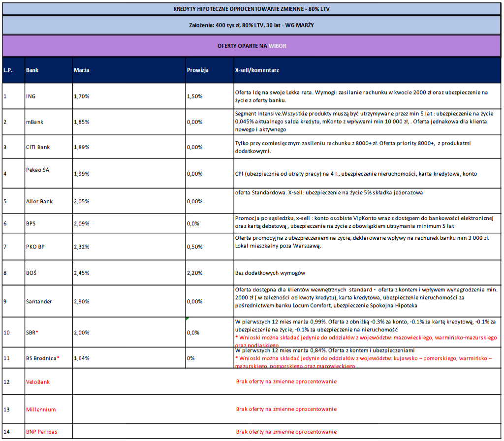The height and width of the screenshot is (441, 504).
Task: Click the ING bank name cell
Action: tap(31, 96)
